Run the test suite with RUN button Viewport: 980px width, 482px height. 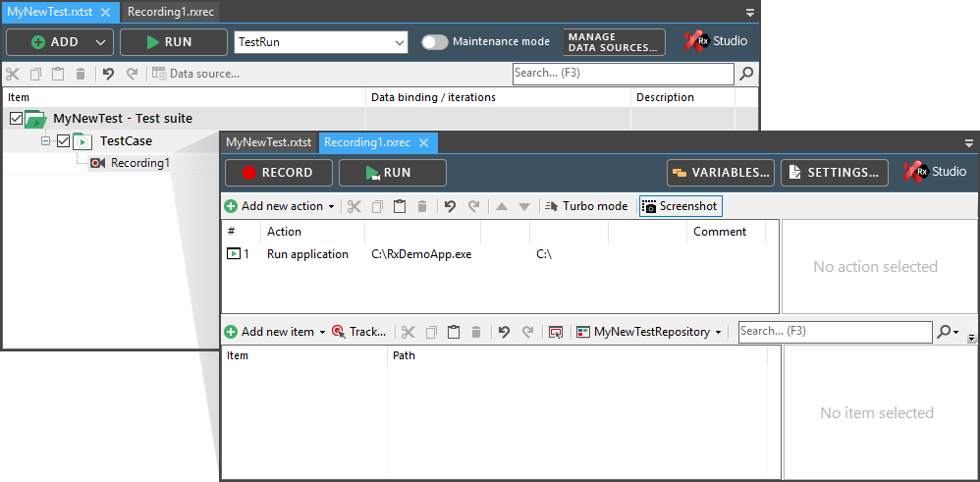[x=174, y=42]
